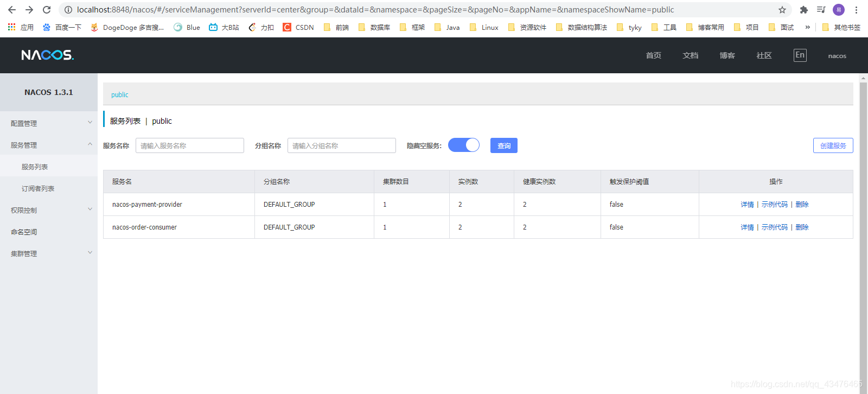Screen dimensions: 868x394
Task: Click the browser address bar URL
Action: click(375, 10)
